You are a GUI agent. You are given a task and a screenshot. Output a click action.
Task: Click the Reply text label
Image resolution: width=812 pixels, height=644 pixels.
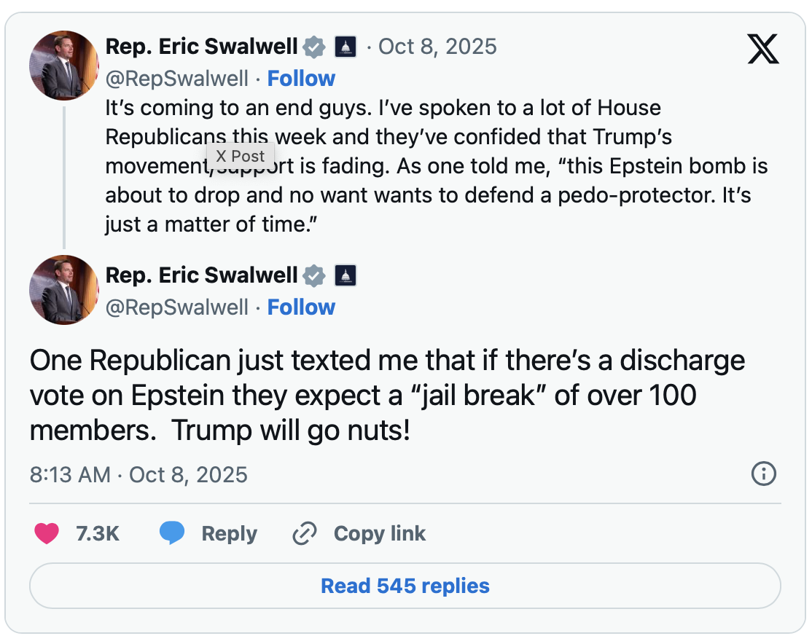click(229, 534)
